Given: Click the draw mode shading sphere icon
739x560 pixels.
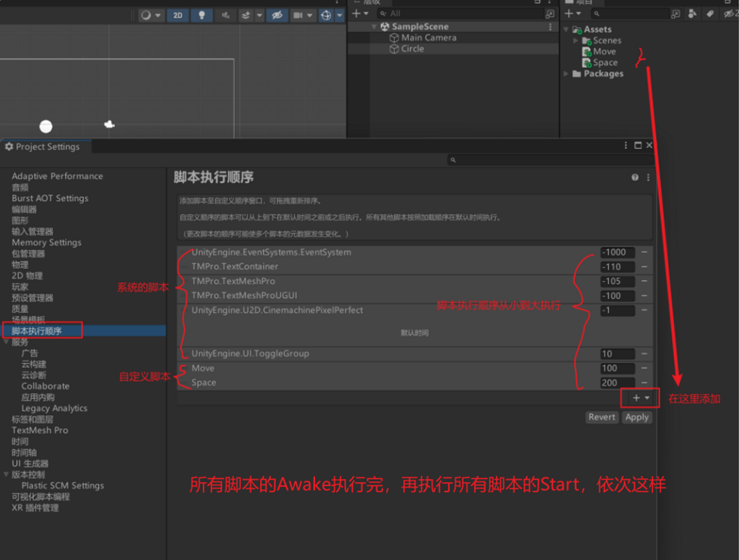Looking at the screenshot, I should point(146,15).
